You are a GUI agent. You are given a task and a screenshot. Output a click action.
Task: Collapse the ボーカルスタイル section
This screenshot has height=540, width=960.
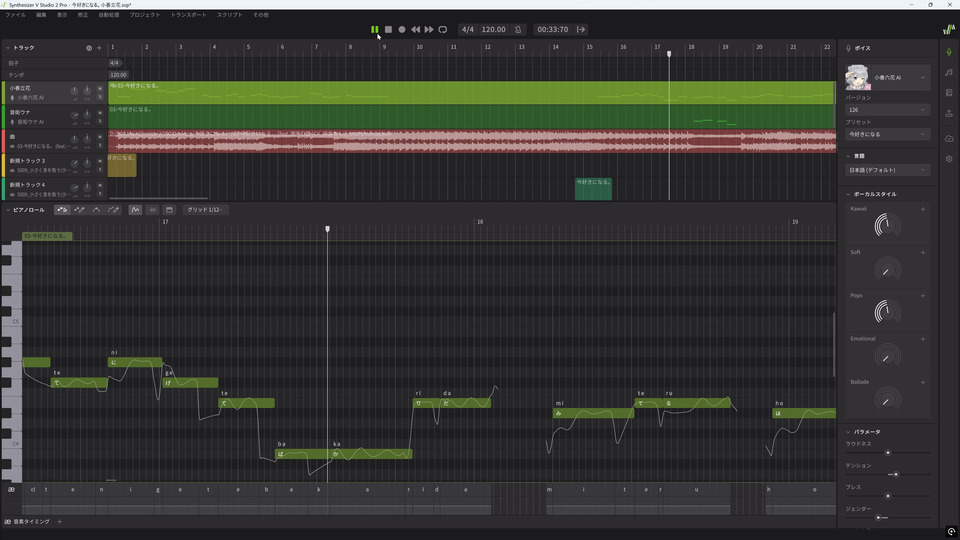[x=848, y=194]
